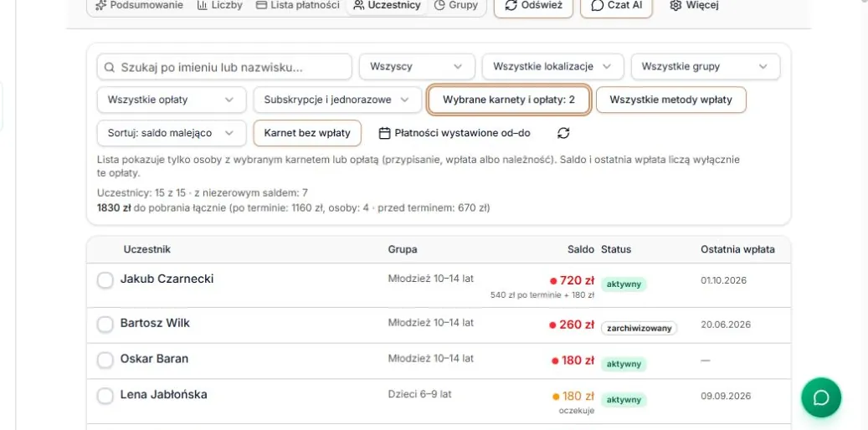Click the Saldo column header
Screen dimensions: 868x430
[x=581, y=249]
